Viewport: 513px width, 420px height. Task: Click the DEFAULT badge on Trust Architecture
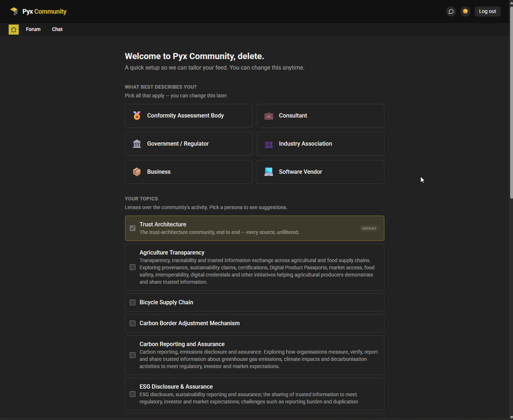pyautogui.click(x=369, y=228)
